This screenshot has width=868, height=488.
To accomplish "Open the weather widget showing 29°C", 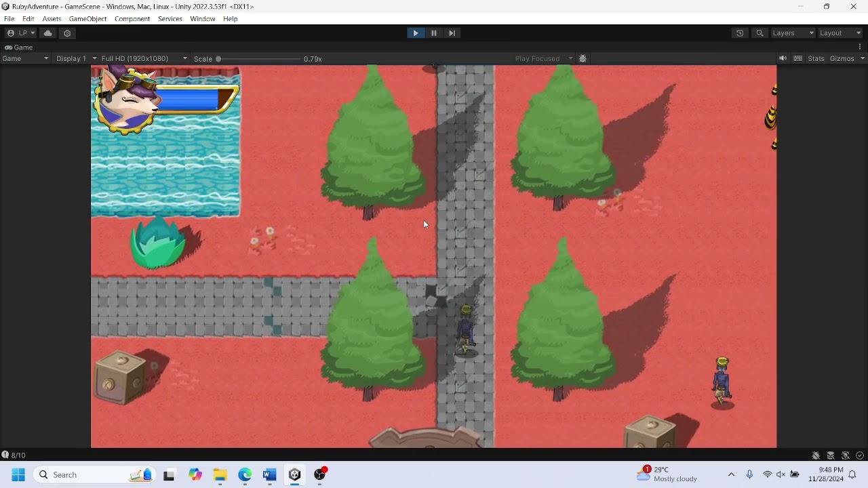I will pyautogui.click(x=667, y=474).
